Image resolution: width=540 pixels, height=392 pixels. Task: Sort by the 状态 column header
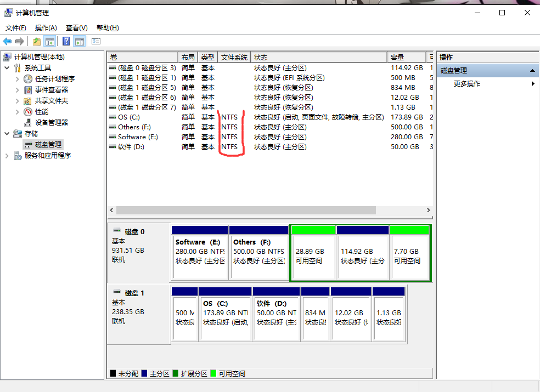click(318, 57)
